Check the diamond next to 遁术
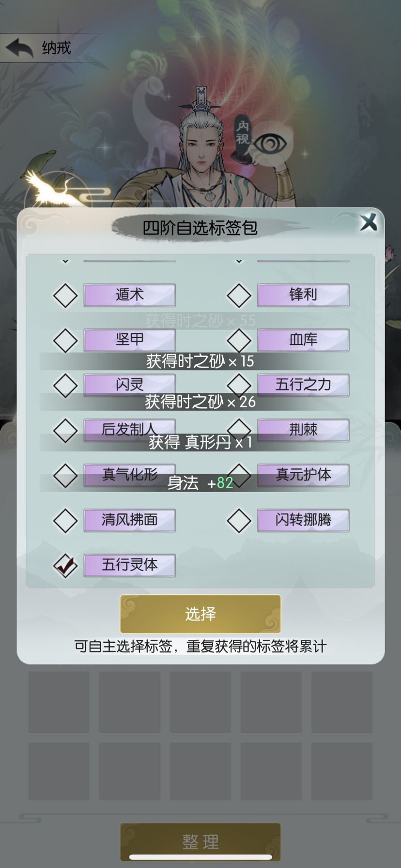Viewport: 401px width, 868px height. (x=65, y=294)
